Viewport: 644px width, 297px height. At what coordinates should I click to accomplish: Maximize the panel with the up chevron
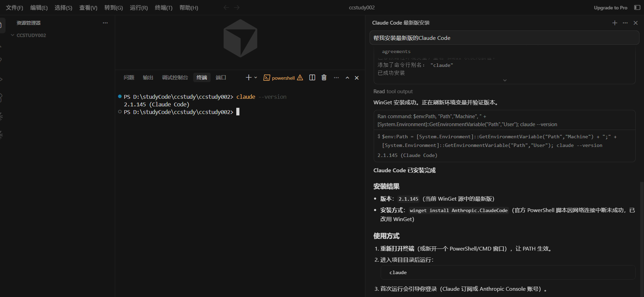[x=347, y=78]
